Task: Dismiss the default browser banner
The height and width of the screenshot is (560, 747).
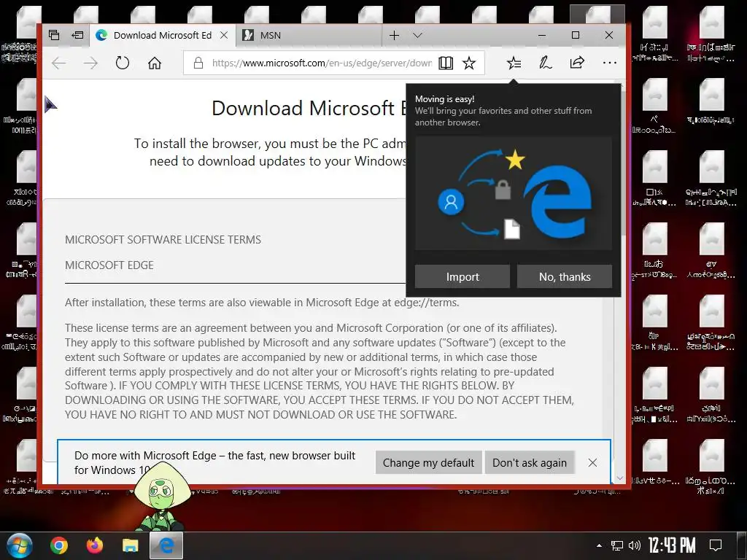Action: pos(592,463)
